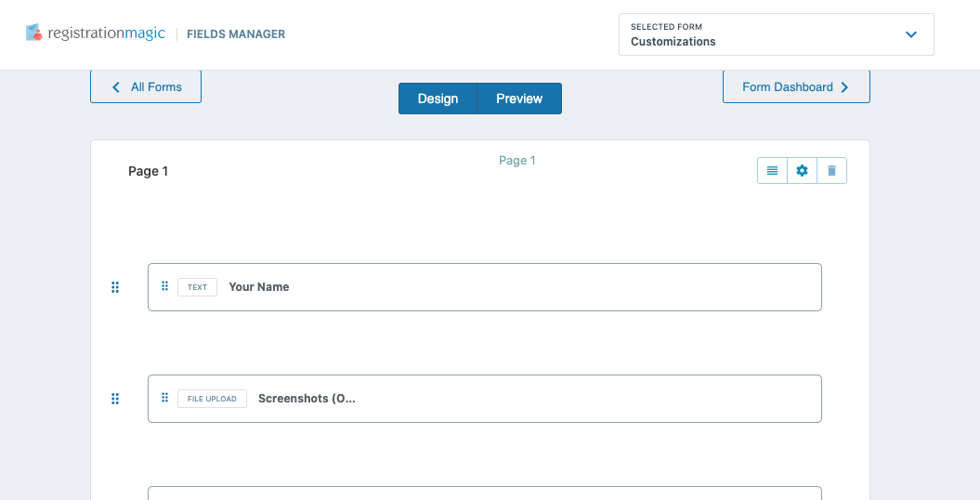Go back to All Forms
This screenshot has width=980, height=500.
[x=146, y=86]
